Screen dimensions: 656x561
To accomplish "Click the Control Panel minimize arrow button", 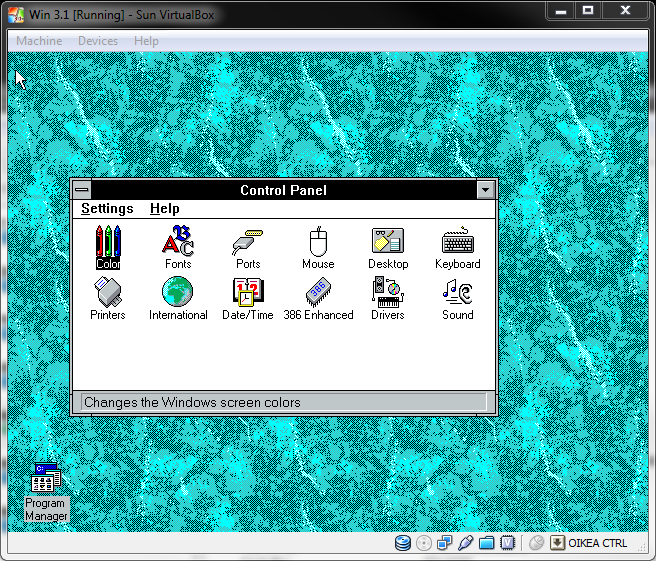I will [x=485, y=190].
